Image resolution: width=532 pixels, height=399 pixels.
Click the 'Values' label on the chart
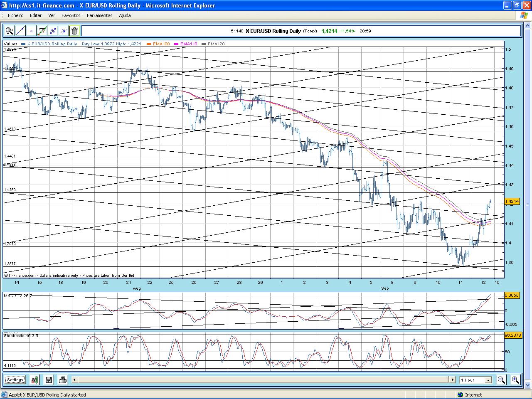tap(11, 44)
